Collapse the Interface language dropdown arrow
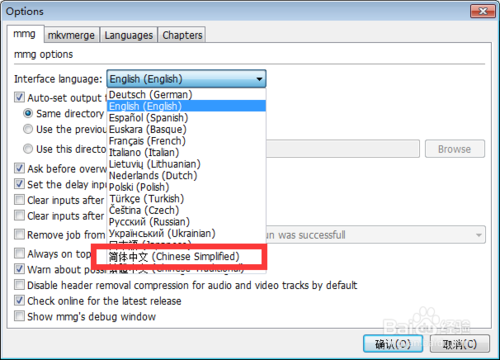Viewport: 500px width, 360px height. point(259,79)
